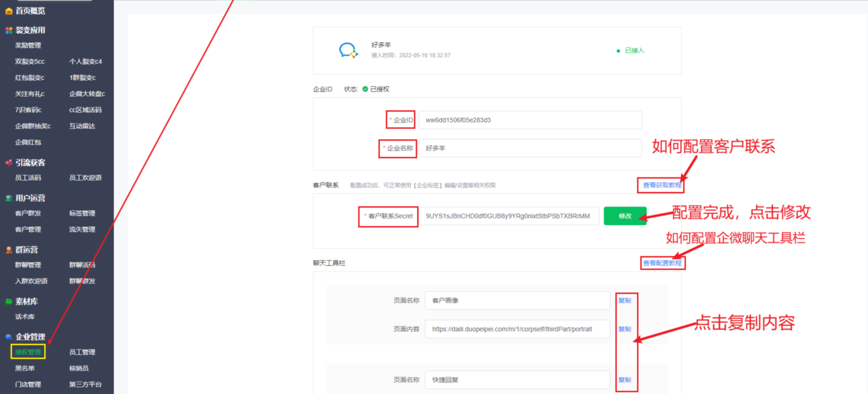Open 互动雷达 menu item

(x=82, y=126)
